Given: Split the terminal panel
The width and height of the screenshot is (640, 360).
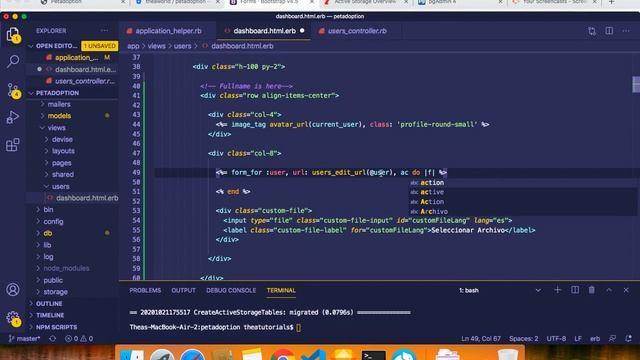Looking at the screenshot, I should pyautogui.click(x=575, y=290).
